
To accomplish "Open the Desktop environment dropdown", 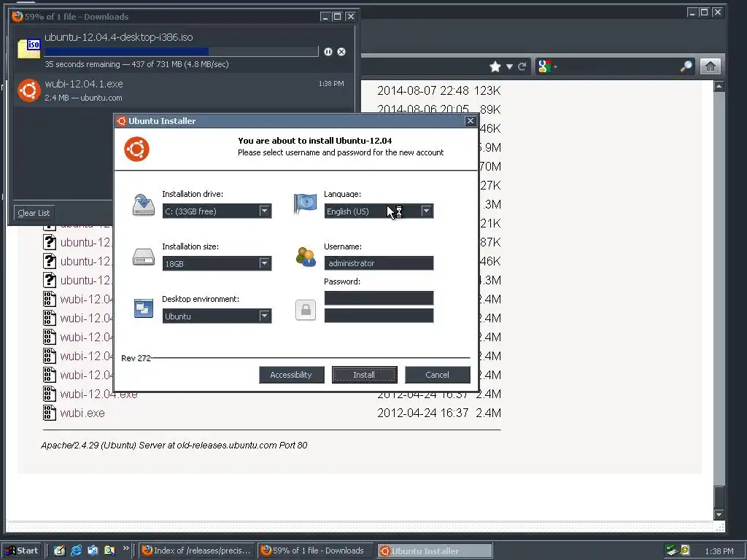I will (217, 316).
